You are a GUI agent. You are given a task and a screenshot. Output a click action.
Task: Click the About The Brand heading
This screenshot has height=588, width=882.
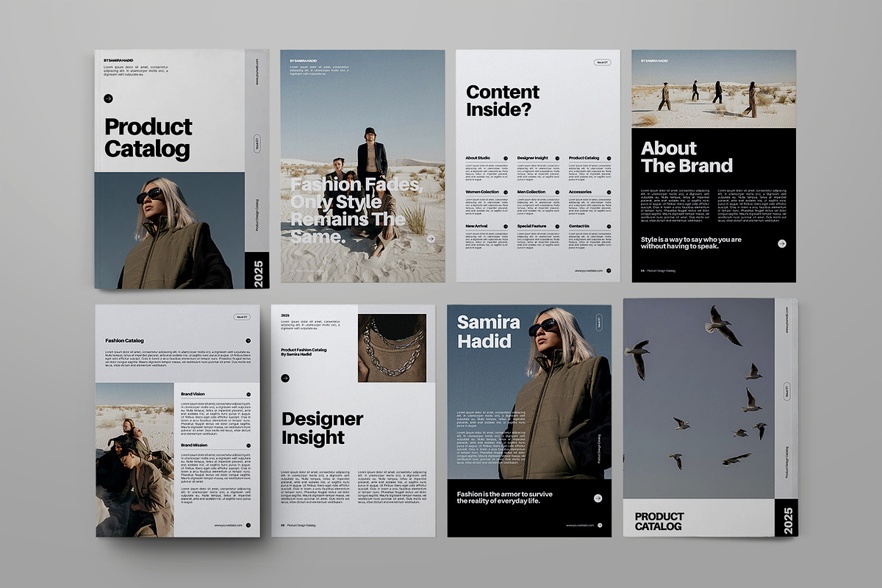(686, 157)
